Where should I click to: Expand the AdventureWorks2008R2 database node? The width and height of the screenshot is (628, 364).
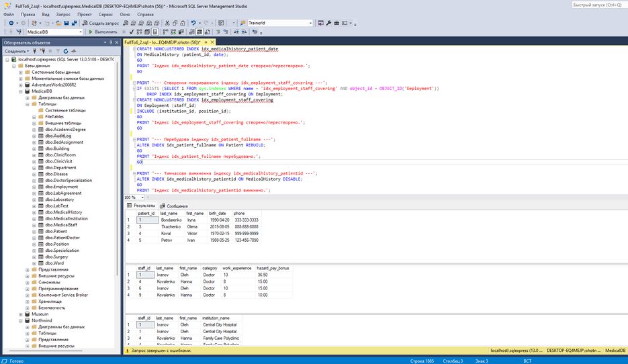pos(21,85)
